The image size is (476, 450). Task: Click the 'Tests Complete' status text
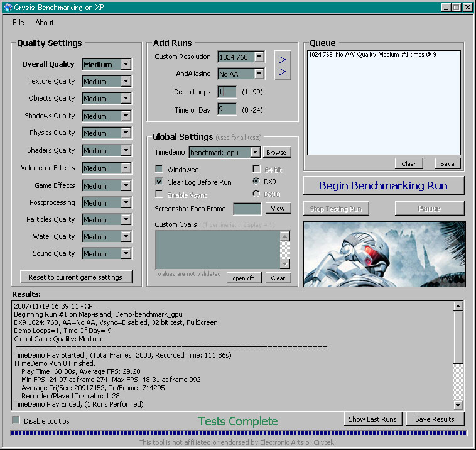pos(238,421)
